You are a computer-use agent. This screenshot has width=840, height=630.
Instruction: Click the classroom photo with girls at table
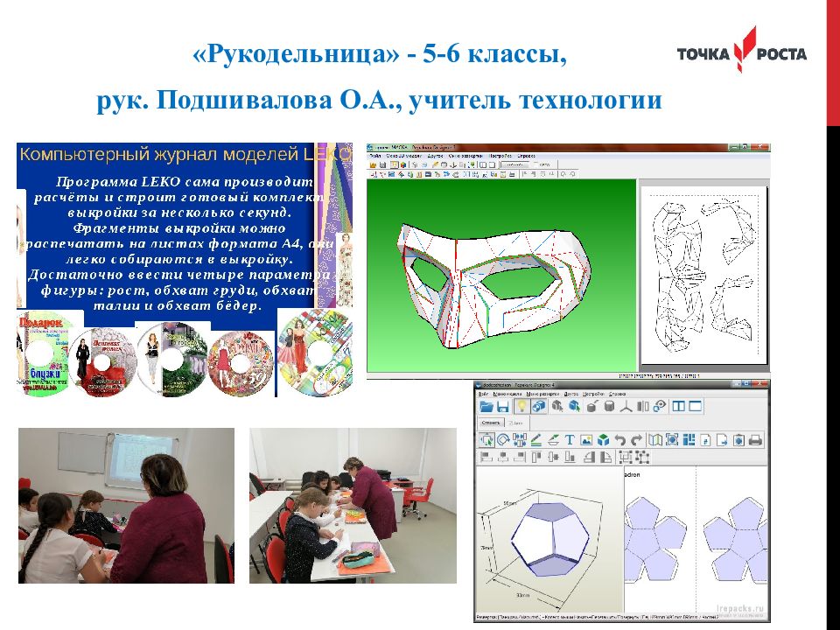[353, 505]
